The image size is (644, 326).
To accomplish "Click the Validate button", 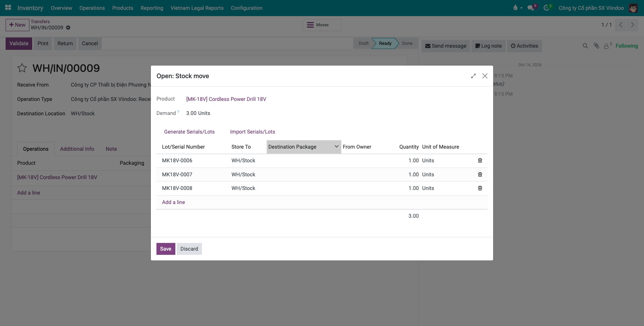I will [x=19, y=43].
